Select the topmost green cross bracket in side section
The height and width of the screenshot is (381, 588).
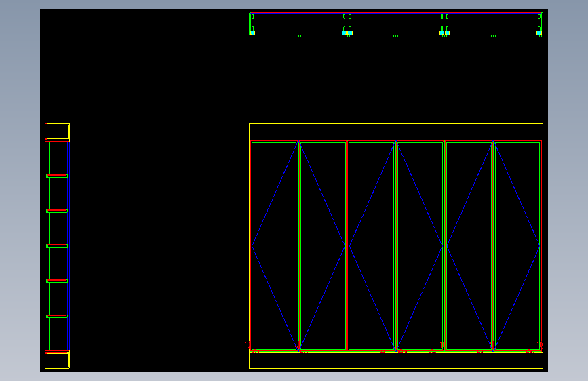coord(57,176)
